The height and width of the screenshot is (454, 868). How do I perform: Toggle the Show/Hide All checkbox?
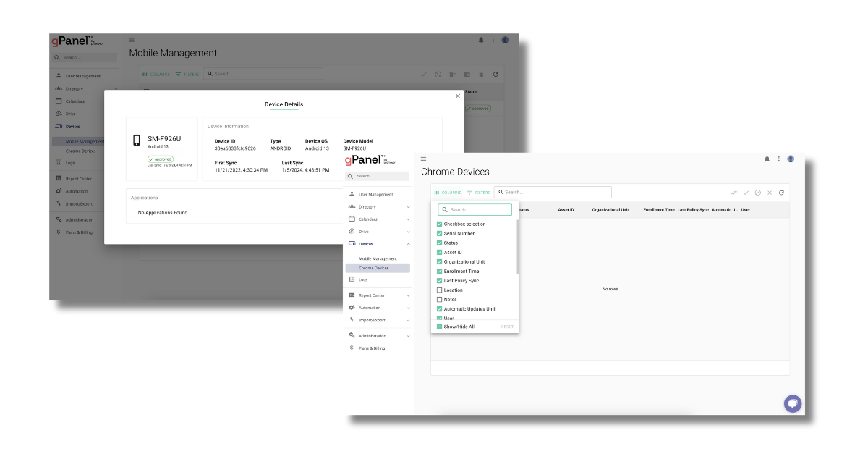click(439, 327)
